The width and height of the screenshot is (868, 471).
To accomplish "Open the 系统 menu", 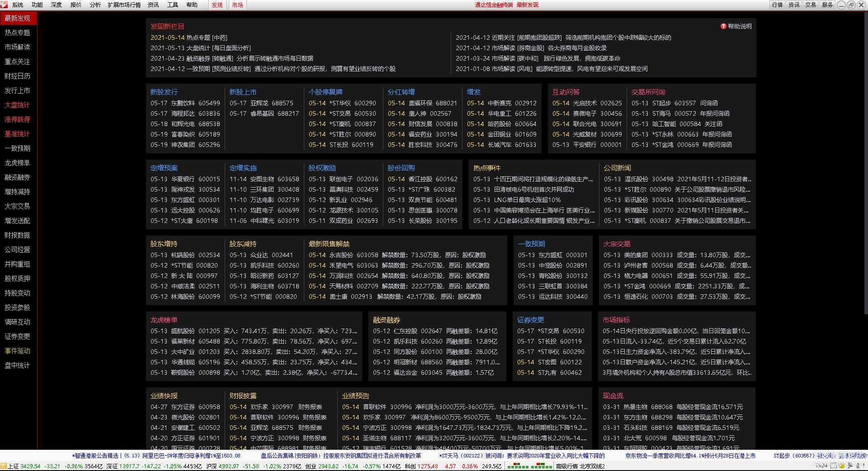I will tap(18, 5).
